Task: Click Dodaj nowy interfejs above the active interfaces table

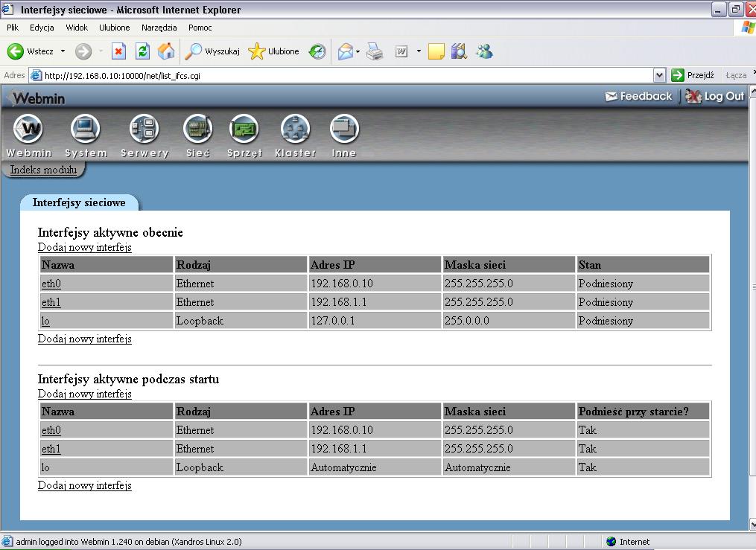Action: (85, 247)
